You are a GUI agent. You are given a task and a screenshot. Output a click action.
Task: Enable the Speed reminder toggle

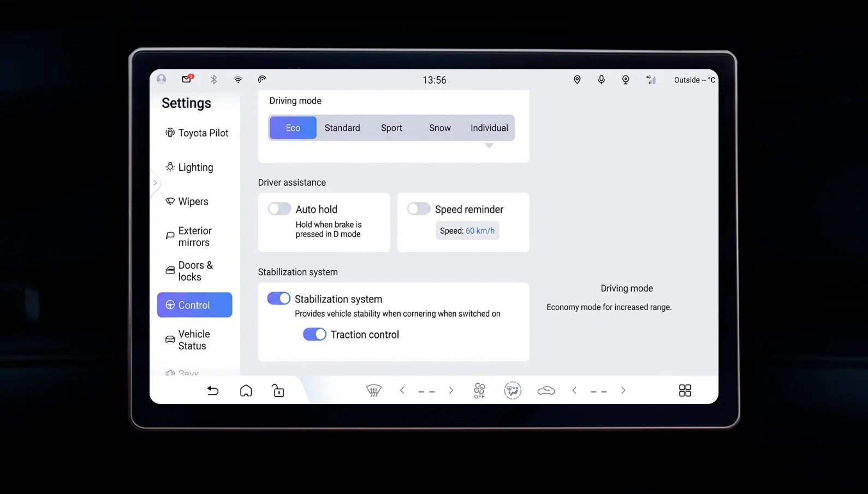point(419,209)
